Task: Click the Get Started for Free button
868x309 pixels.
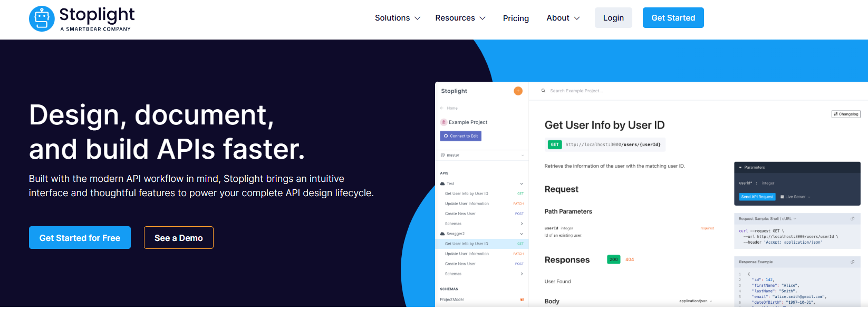Action: point(80,238)
